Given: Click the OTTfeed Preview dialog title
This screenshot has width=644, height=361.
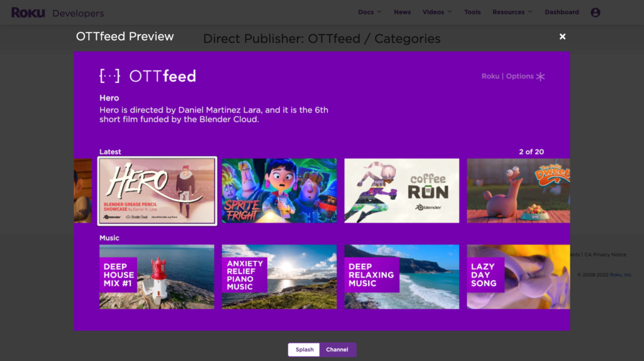Looking at the screenshot, I should (125, 36).
